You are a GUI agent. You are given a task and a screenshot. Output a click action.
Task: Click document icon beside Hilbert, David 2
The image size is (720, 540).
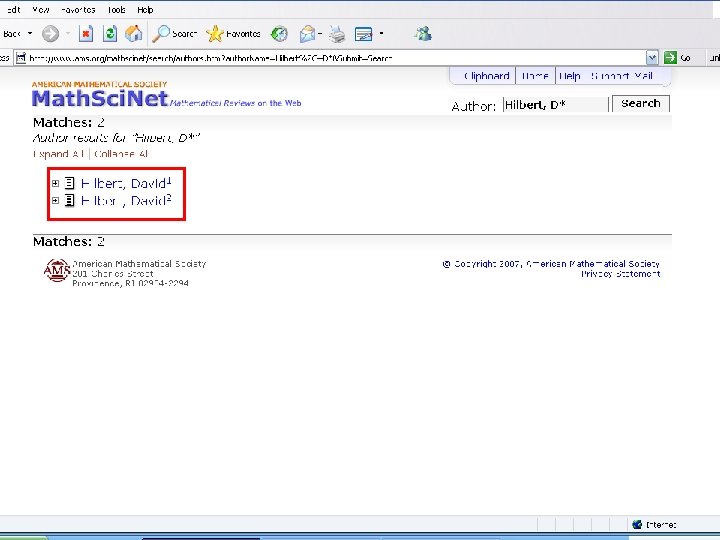point(69,201)
